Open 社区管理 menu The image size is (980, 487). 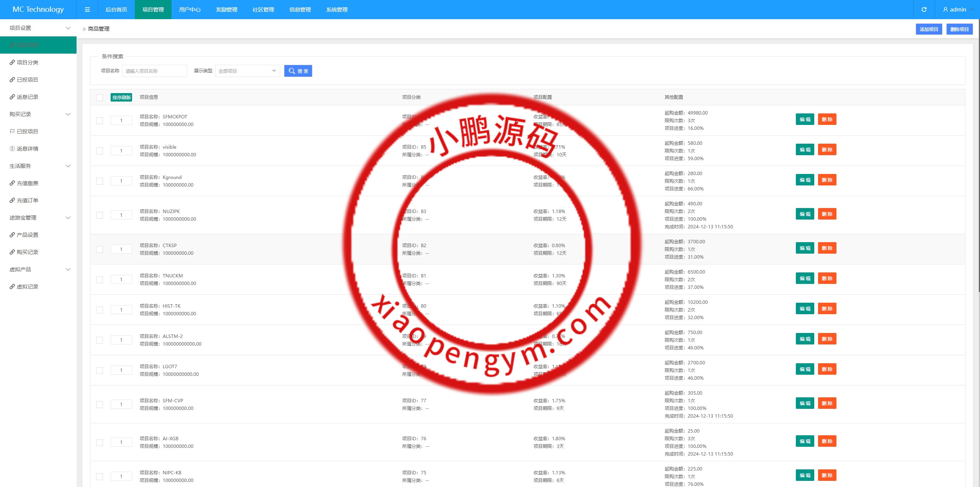263,10
